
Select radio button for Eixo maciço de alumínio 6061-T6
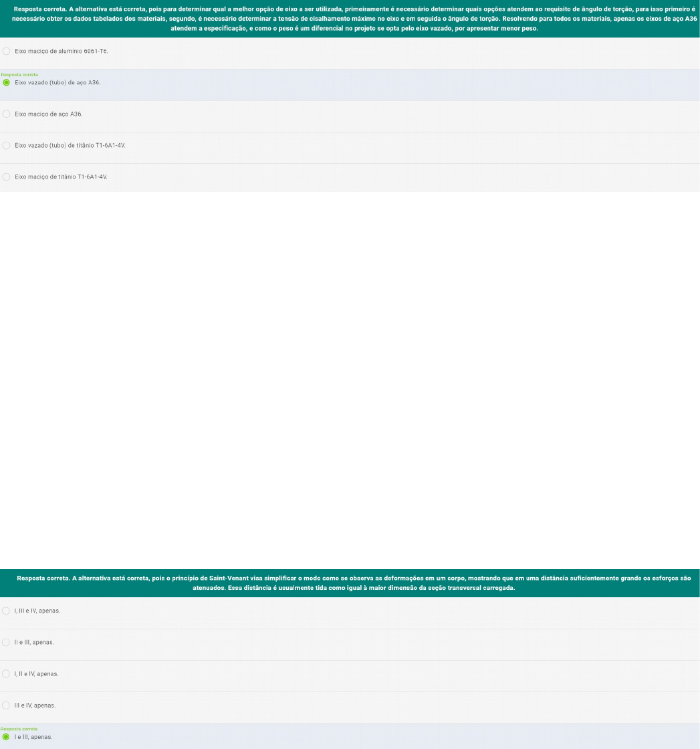point(7,51)
